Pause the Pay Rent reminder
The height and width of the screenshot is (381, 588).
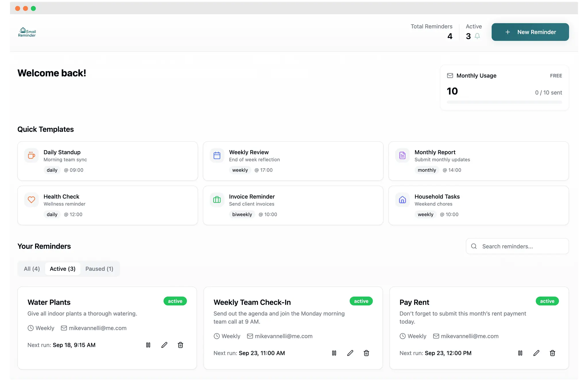coord(520,353)
